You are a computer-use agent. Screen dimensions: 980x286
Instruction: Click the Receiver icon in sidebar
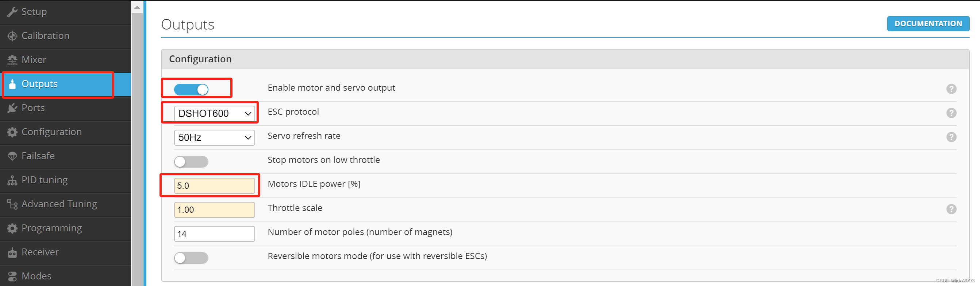pos(12,252)
